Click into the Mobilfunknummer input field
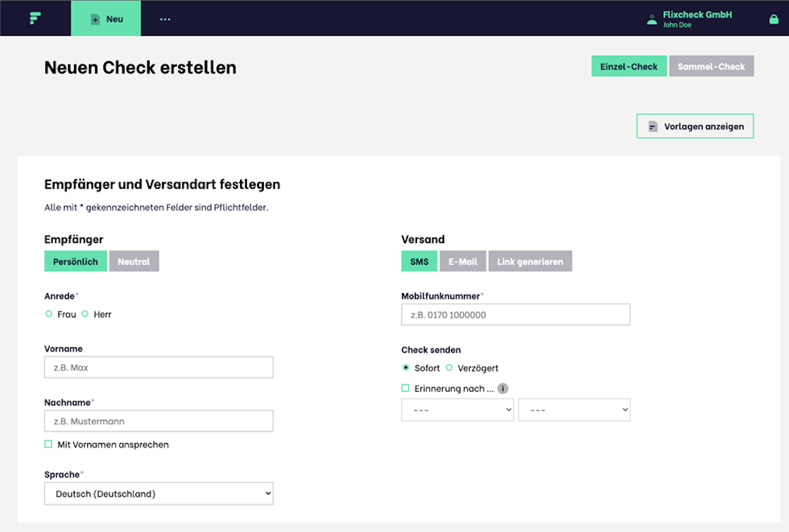Image resolution: width=789 pixels, height=532 pixels. pyautogui.click(x=516, y=315)
